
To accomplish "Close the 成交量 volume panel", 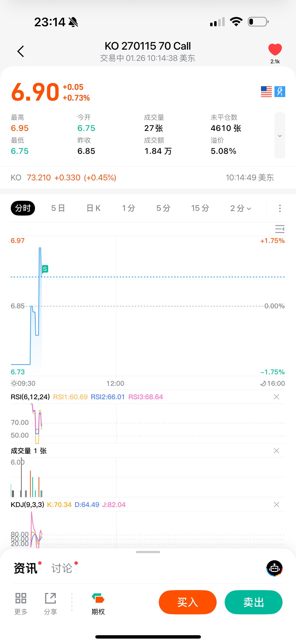I will (x=276, y=450).
